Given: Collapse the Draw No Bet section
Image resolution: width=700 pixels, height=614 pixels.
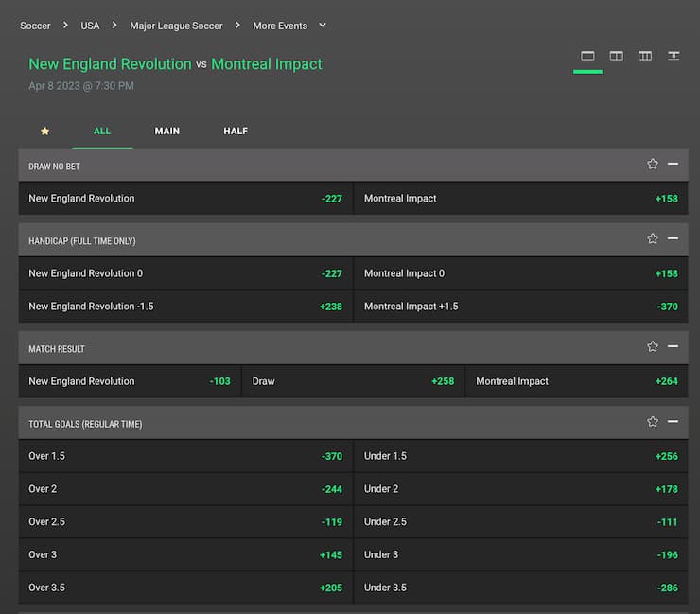Looking at the screenshot, I should (x=673, y=165).
